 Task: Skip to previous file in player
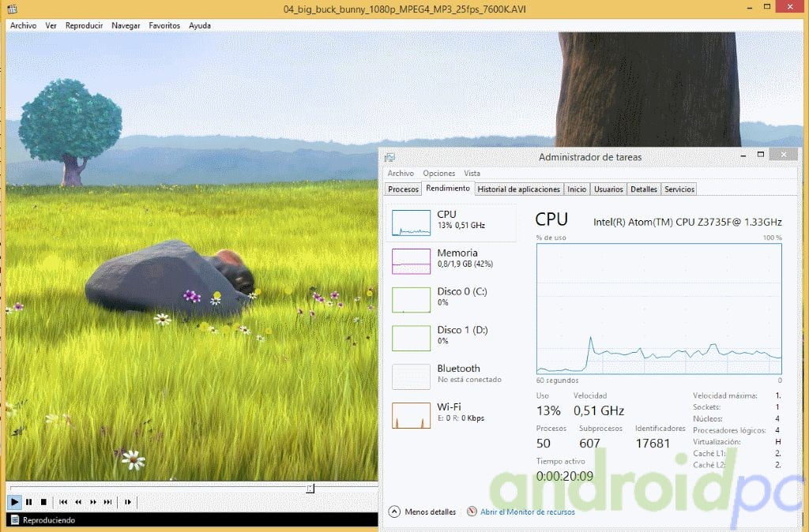63,501
